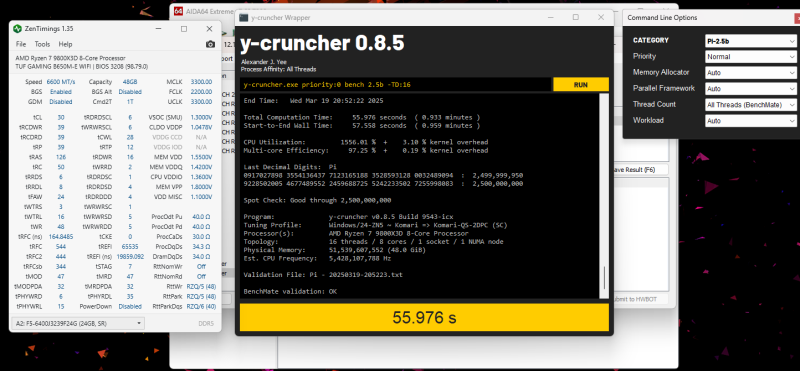Take a ZenTimings screenshot with camera icon
The width and height of the screenshot is (800, 371).
pyautogui.click(x=210, y=44)
